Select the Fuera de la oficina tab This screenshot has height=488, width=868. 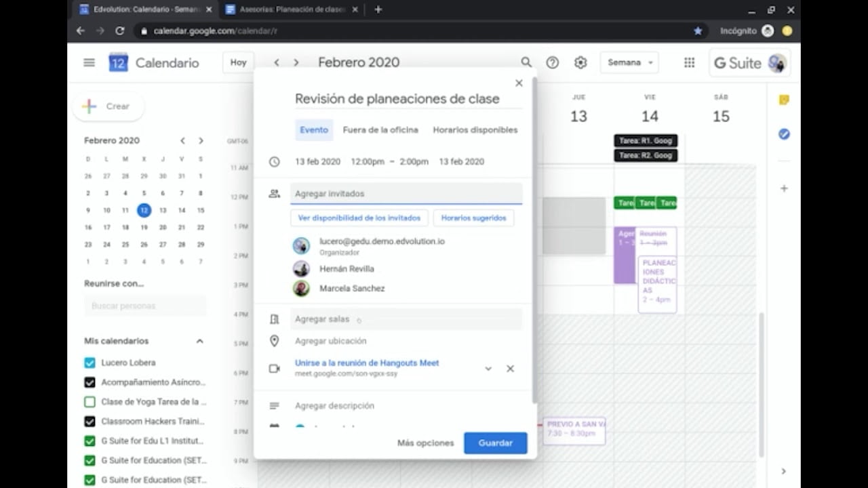[380, 129]
